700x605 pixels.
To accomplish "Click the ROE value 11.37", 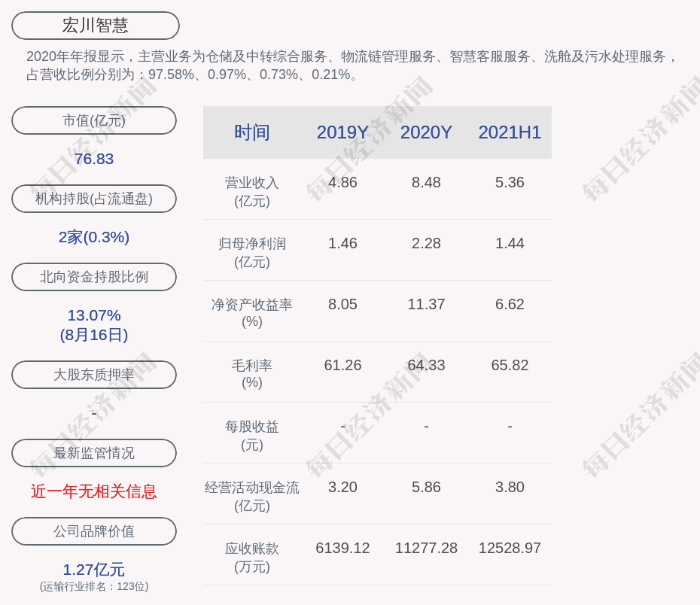I will [426, 304].
